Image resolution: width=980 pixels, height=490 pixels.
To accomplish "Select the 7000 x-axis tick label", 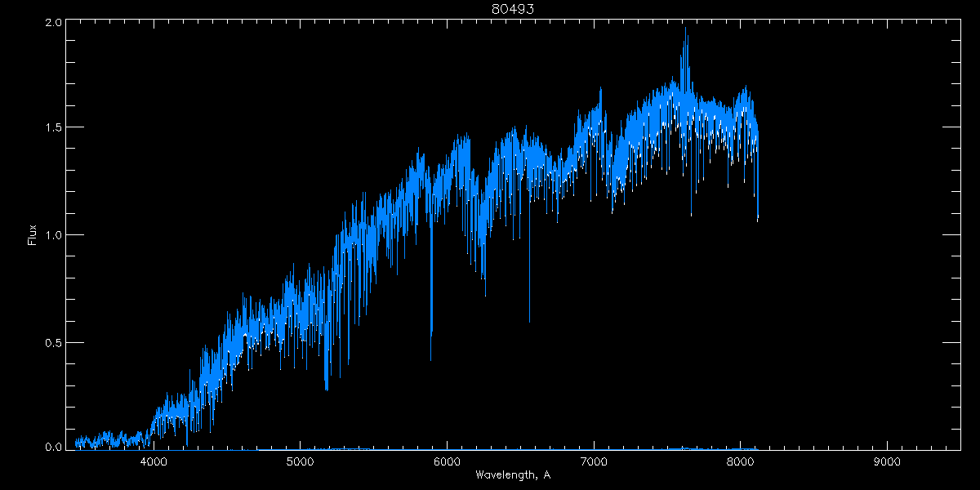I will 594,462.
